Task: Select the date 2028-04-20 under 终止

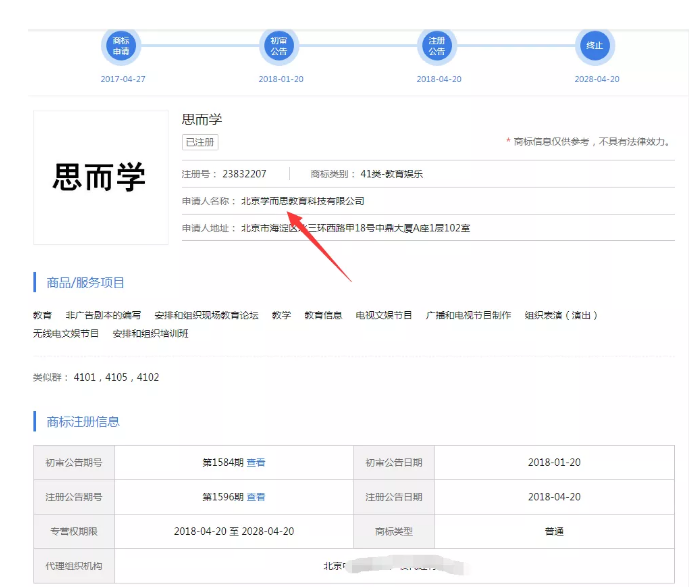Action: click(x=597, y=79)
